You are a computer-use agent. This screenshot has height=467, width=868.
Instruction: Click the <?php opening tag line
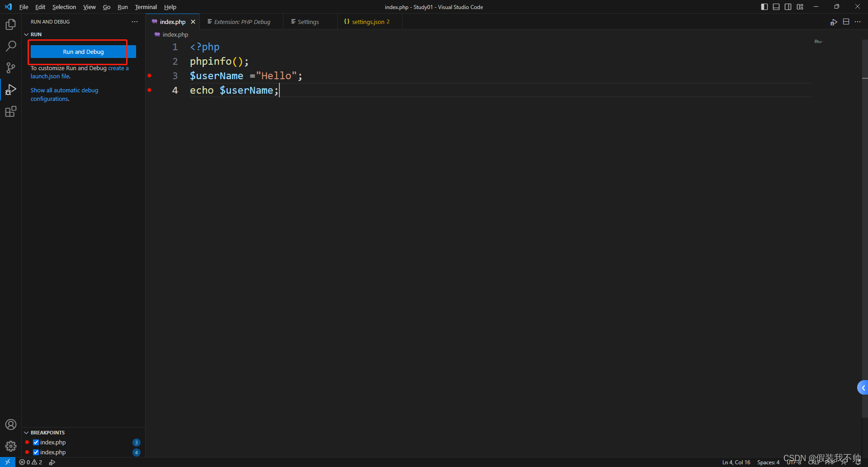tap(205, 47)
